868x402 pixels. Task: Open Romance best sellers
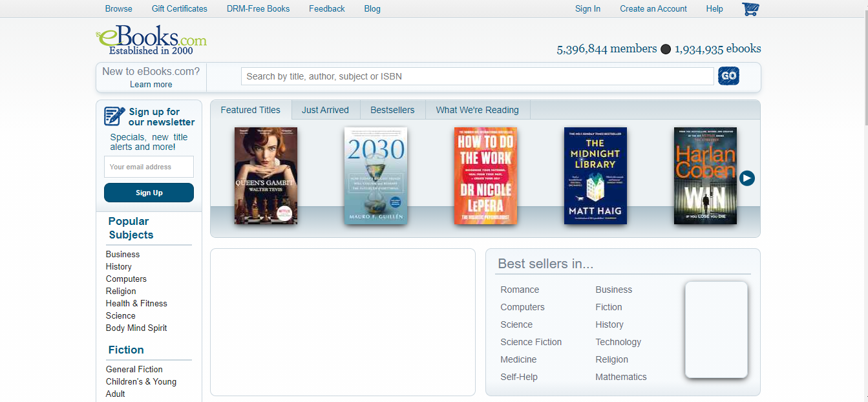coord(520,290)
